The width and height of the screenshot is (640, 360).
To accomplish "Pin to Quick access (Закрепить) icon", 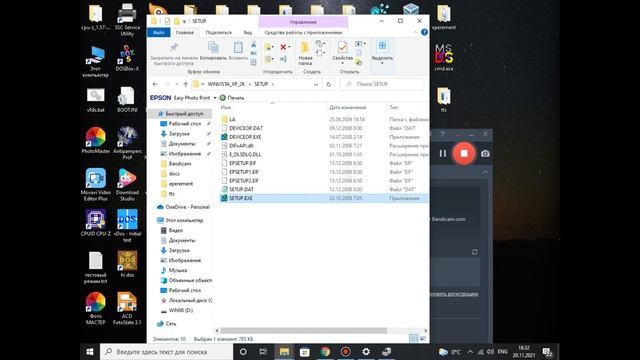I will [173, 47].
